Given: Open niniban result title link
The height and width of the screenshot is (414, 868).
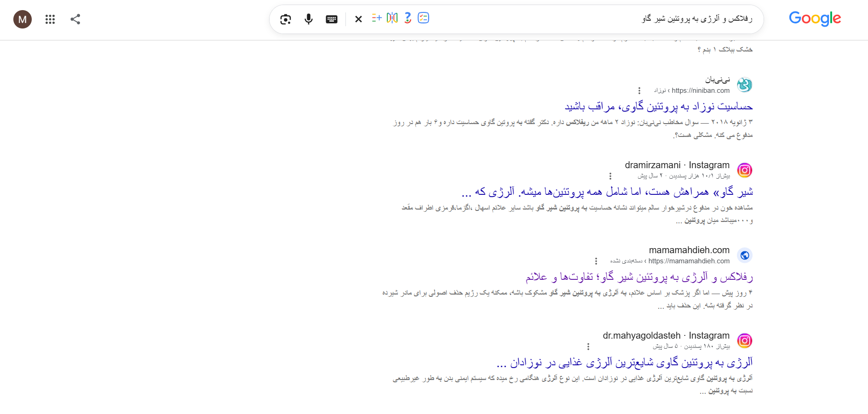Looking at the screenshot, I should click(659, 107).
